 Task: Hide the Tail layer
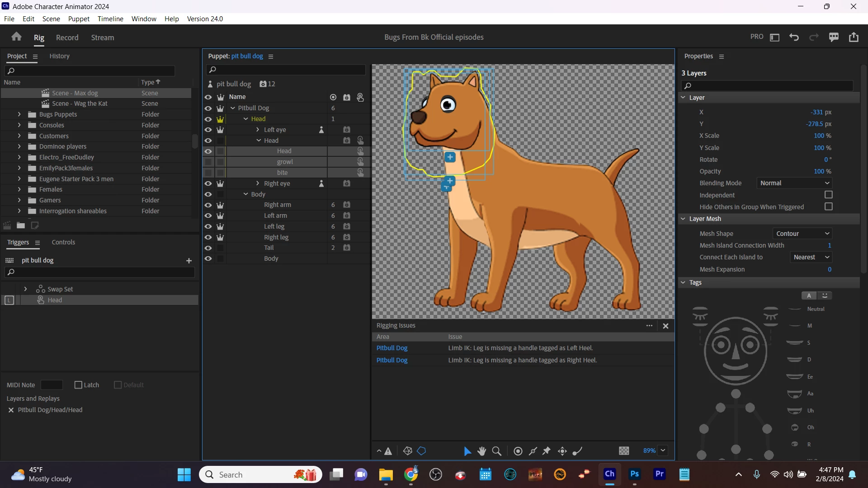click(x=208, y=248)
